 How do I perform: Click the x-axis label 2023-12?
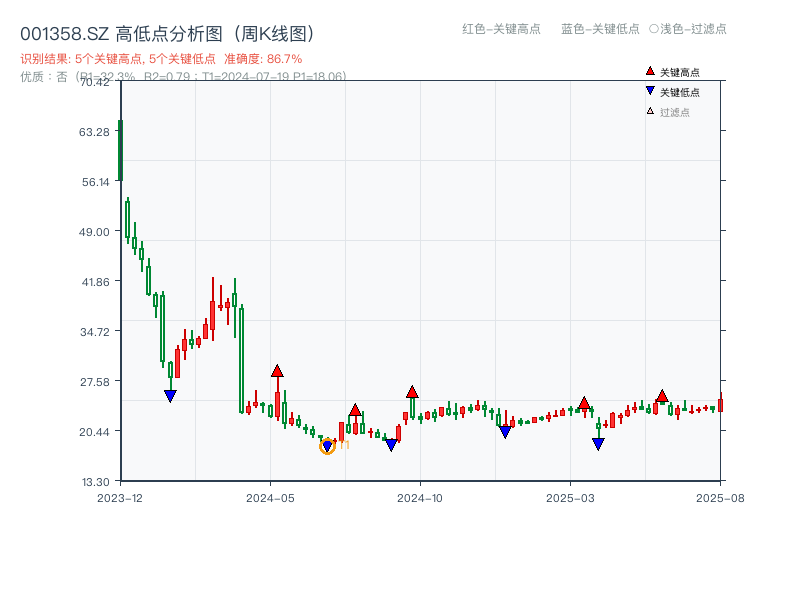(x=120, y=498)
